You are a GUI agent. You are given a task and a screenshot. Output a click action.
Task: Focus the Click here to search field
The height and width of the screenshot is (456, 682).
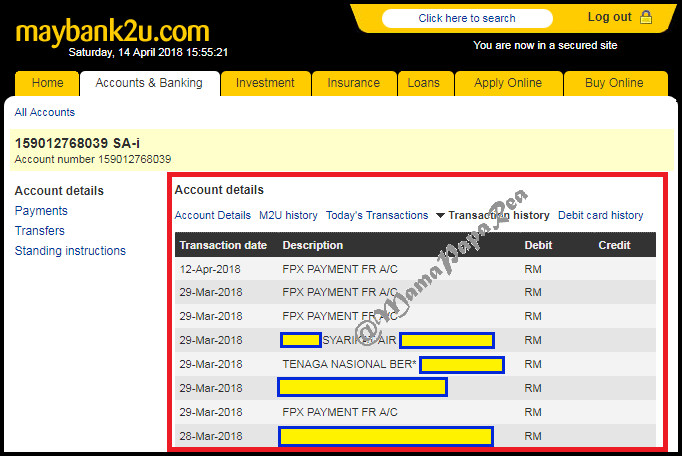pyautogui.click(x=467, y=18)
